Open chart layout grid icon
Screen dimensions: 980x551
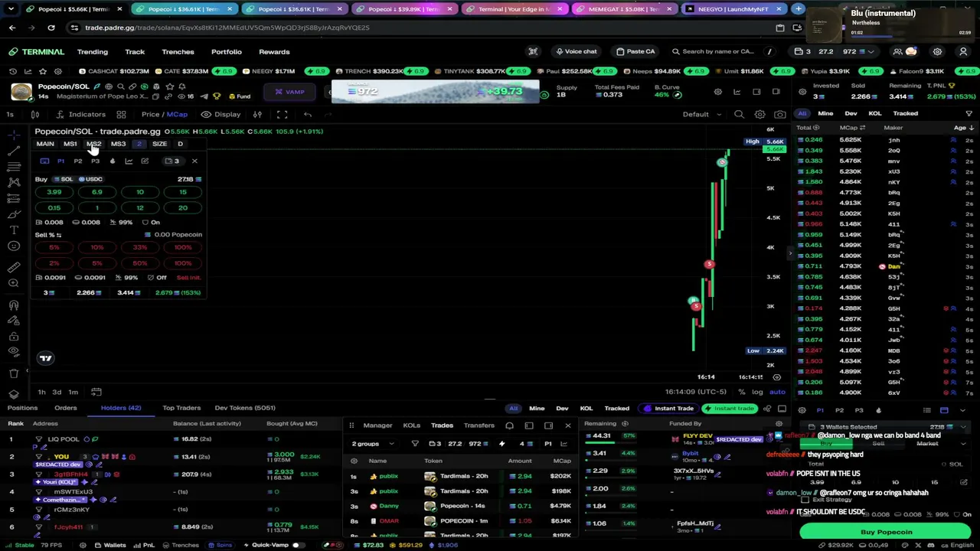[121, 114]
